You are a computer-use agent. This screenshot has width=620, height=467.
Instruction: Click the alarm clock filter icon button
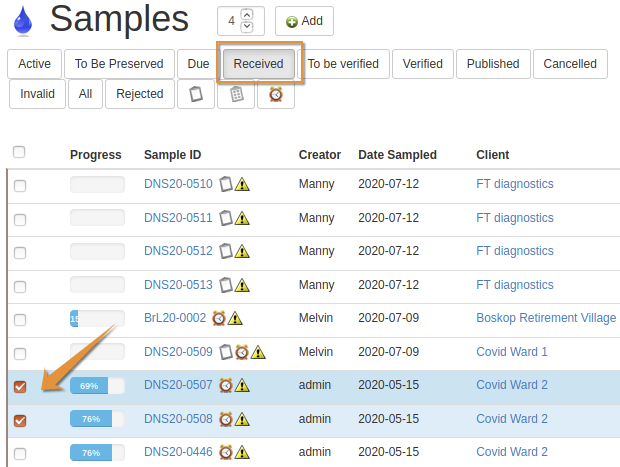[276, 94]
